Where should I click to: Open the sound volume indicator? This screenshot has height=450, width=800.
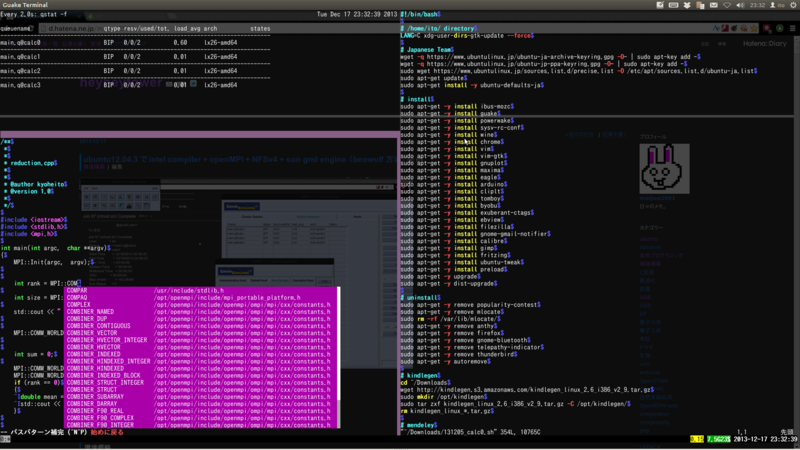click(740, 5)
